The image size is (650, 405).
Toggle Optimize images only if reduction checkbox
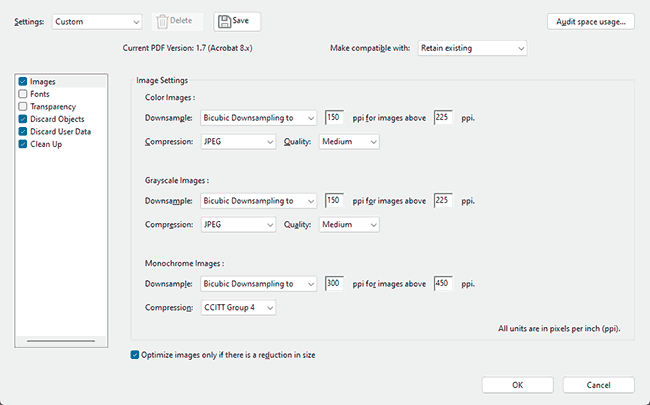point(135,355)
